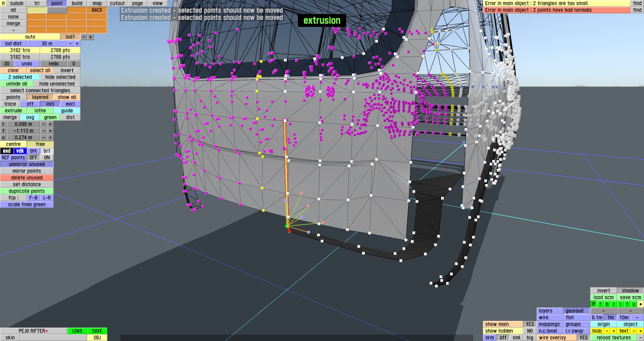644x341 pixels.
Task: Export model with OBJ button
Action: [97, 338]
